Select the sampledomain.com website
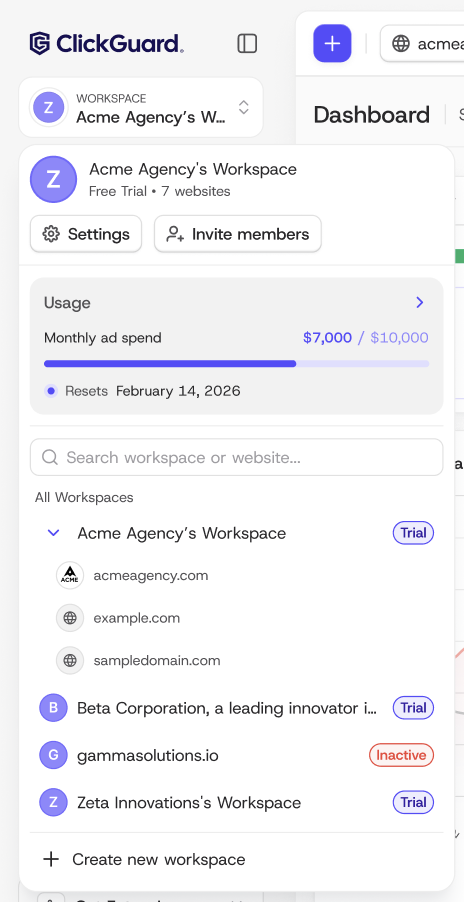This screenshot has height=902, width=464. pos(157,660)
